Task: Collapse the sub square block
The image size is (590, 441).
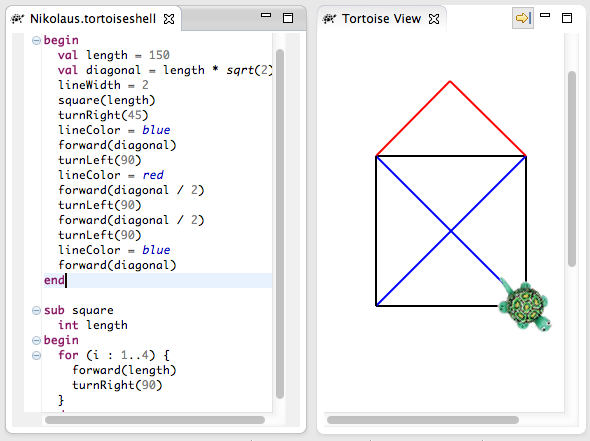Action: click(36, 310)
